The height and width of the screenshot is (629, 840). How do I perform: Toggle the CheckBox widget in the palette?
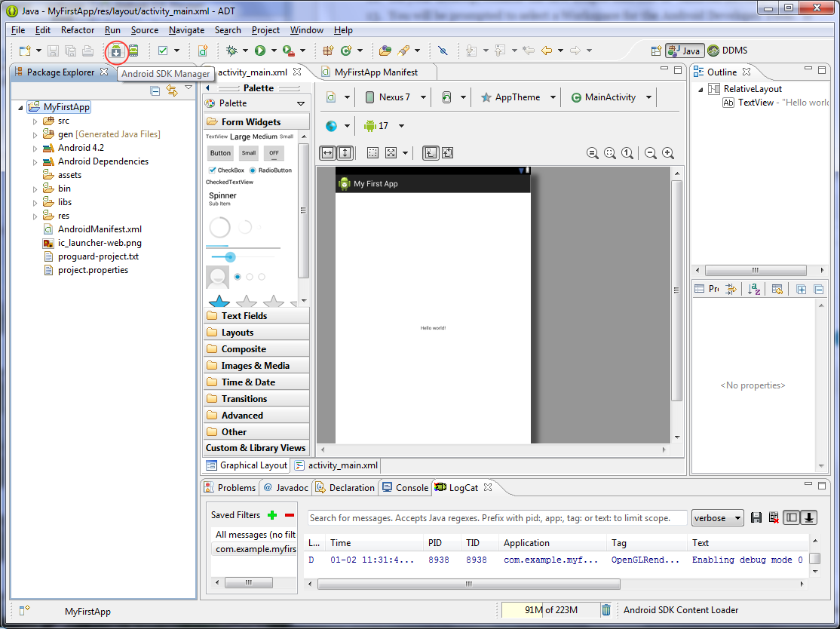[x=227, y=170]
